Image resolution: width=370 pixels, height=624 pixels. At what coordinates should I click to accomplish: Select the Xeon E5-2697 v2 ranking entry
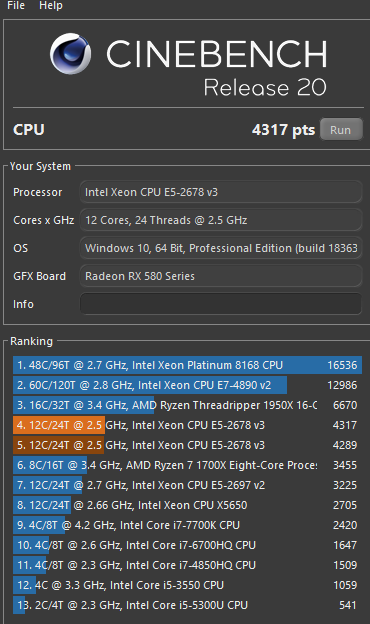pyautogui.click(x=187, y=485)
